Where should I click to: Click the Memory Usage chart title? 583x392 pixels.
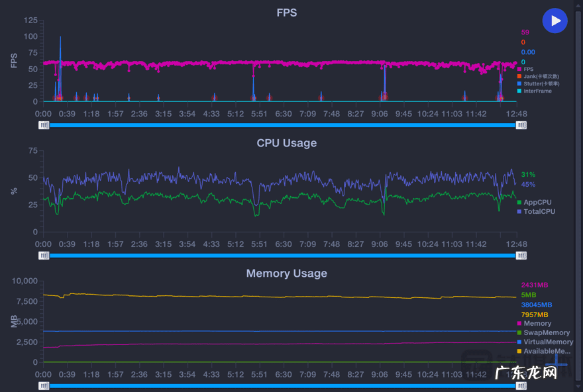tap(287, 273)
